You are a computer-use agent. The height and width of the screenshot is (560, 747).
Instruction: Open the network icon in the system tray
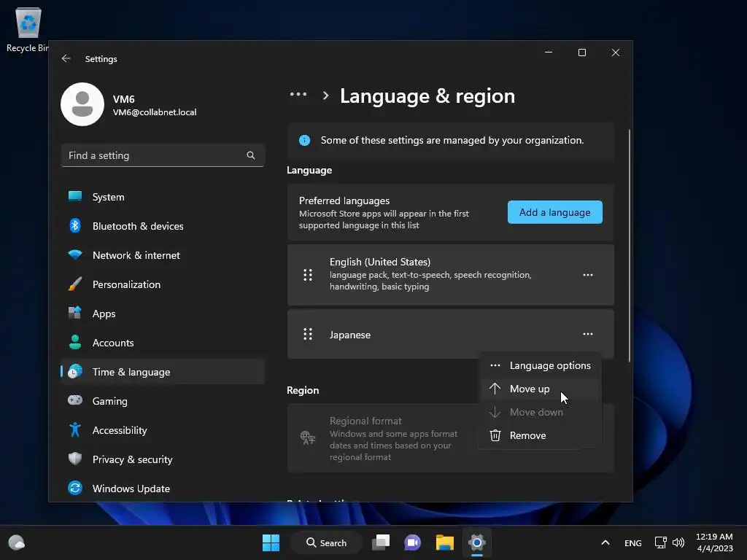tap(661, 542)
